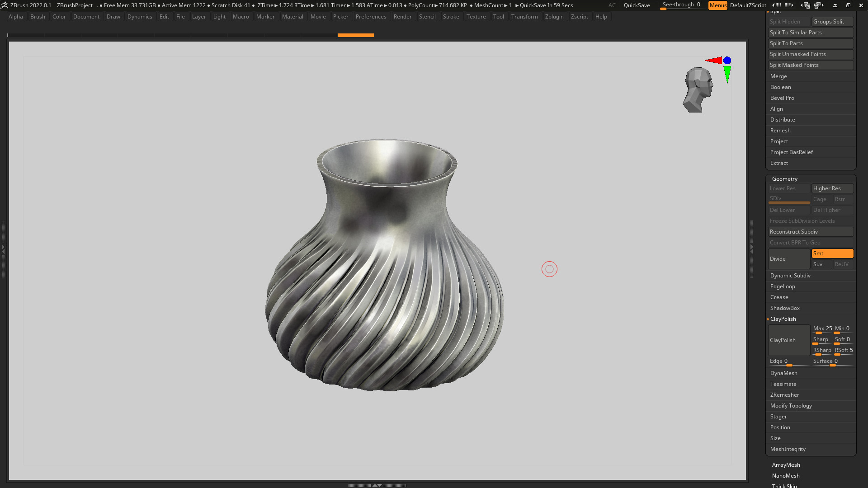
Task: Toggle Smt smoothing option
Action: [832, 253]
